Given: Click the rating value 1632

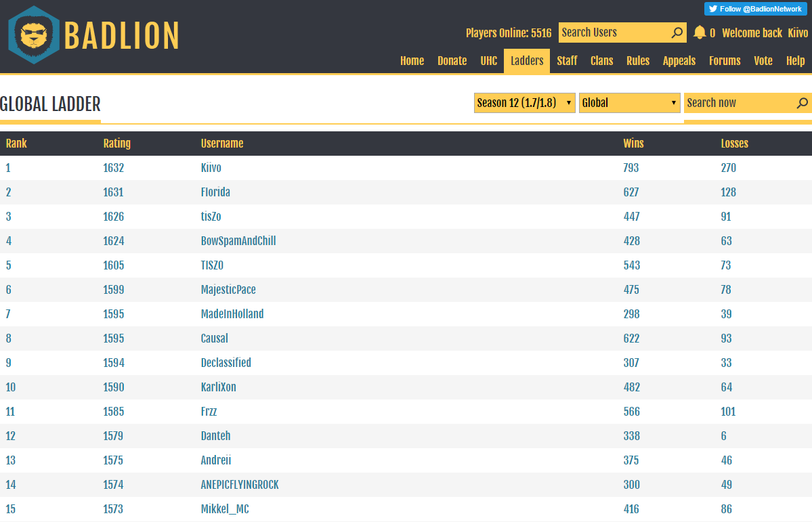Looking at the screenshot, I should 113,168.
